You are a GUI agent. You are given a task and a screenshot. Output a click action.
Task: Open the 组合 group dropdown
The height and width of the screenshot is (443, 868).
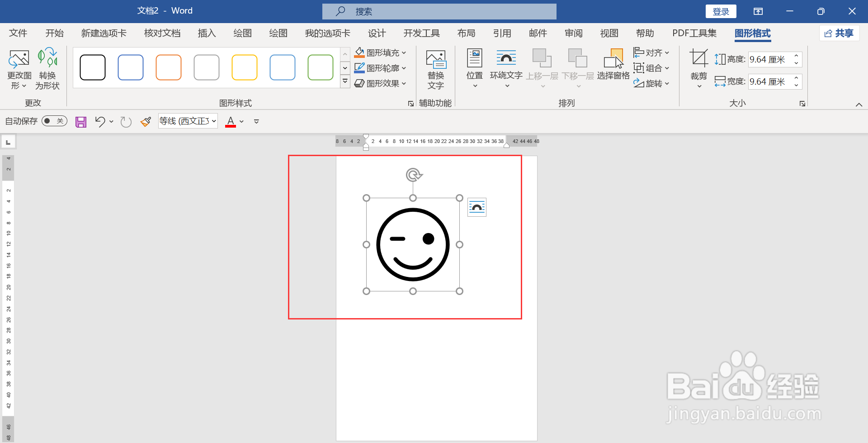click(651, 68)
